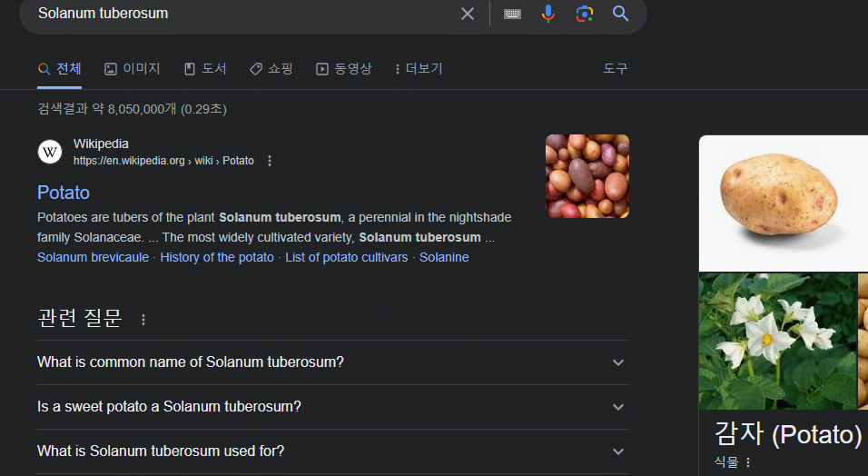Image resolution: width=868 pixels, height=476 pixels.
Task: Open the white potato flowers image
Action: 777,341
